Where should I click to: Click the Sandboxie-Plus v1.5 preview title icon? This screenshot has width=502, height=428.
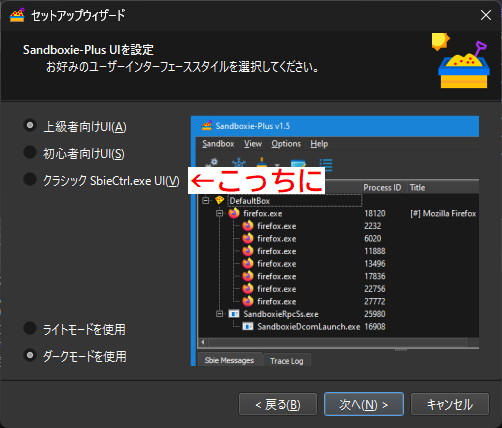pos(207,126)
